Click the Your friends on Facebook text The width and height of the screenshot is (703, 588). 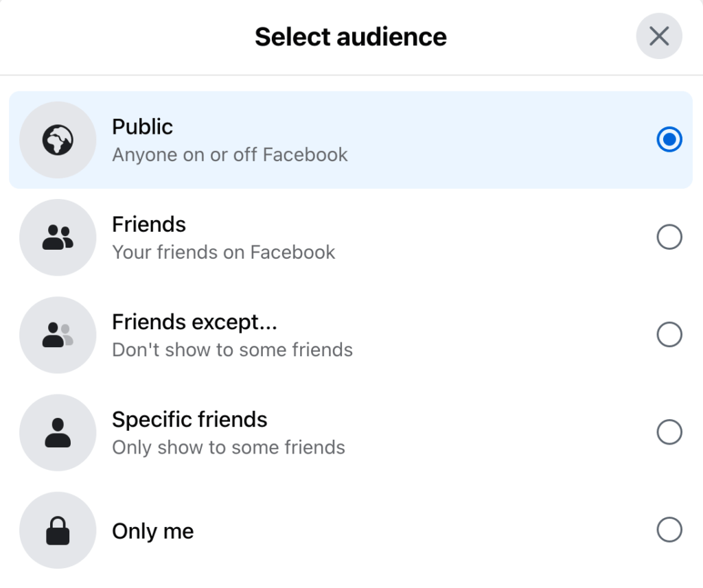(x=224, y=252)
